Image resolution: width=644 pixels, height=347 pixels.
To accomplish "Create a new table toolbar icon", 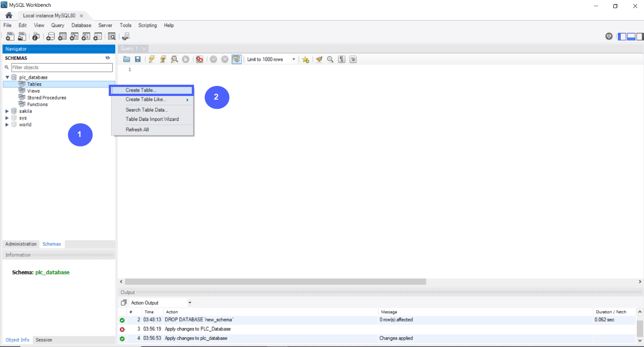I will (62, 37).
